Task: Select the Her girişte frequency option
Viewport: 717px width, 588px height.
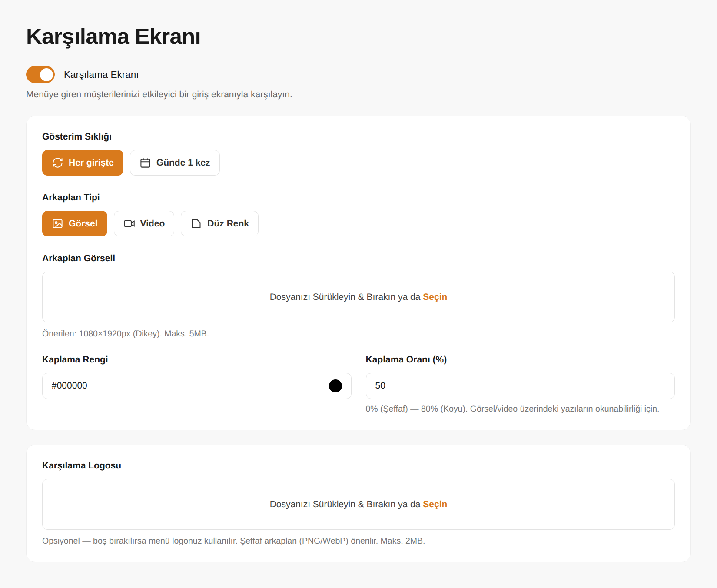Action: [x=83, y=163]
